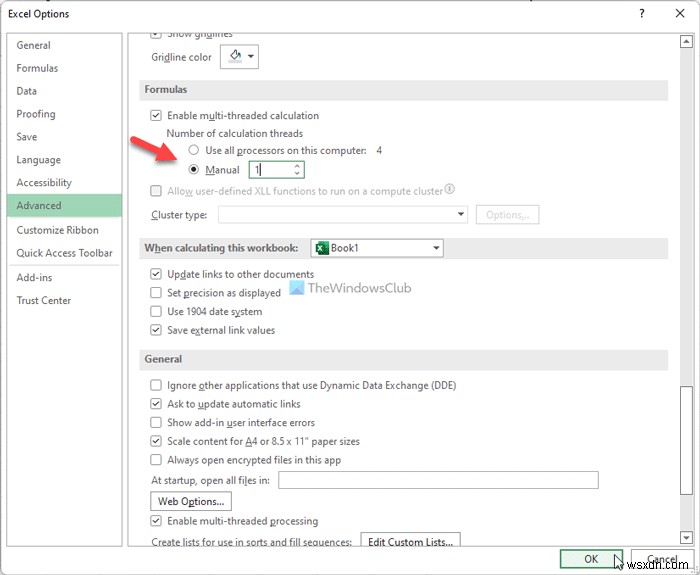Open the Save category

64,137
